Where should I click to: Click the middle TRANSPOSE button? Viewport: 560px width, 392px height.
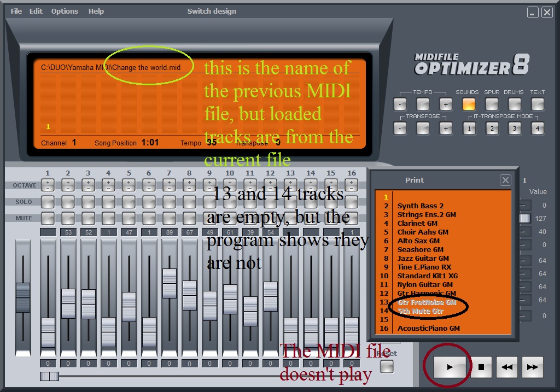click(423, 128)
